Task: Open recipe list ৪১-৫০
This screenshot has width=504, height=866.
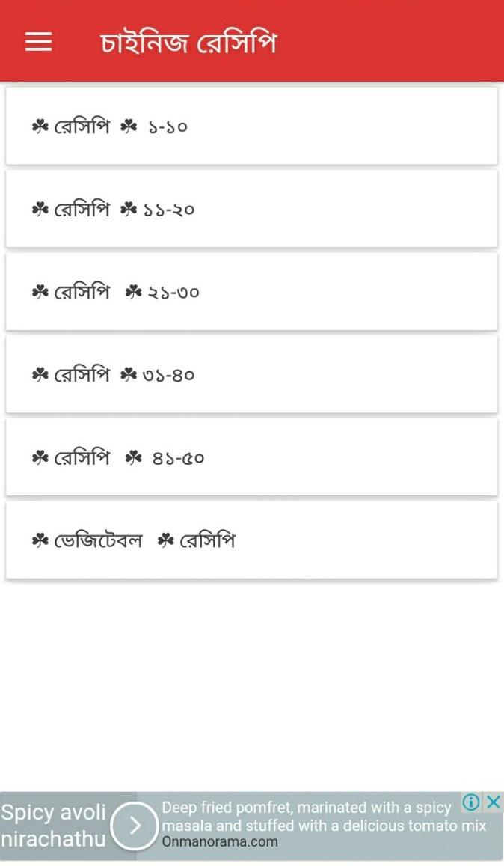Action: pyautogui.click(x=252, y=457)
